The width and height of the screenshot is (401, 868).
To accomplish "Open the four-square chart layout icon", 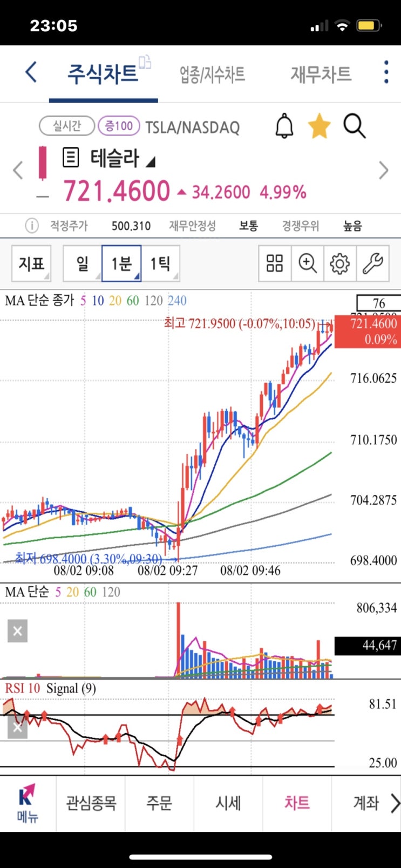I will pos(275,263).
